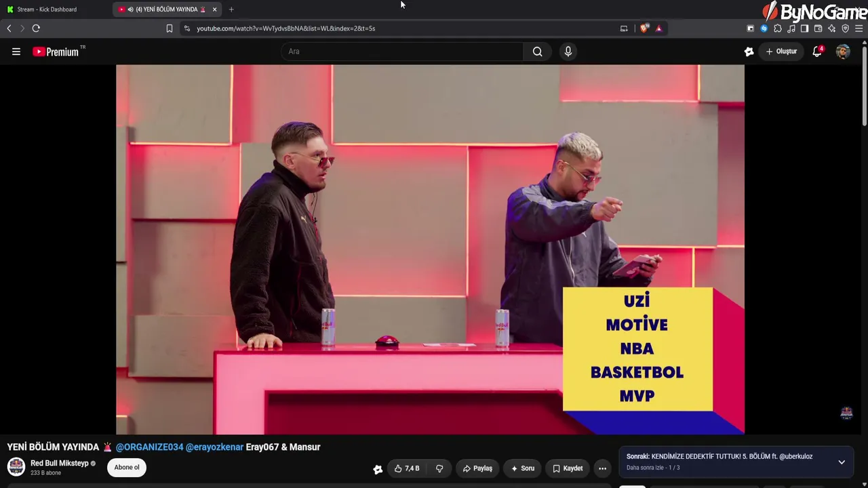Image resolution: width=868 pixels, height=488 pixels.
Task: Open the YouTube guide hamburger menu
Action: (16, 52)
